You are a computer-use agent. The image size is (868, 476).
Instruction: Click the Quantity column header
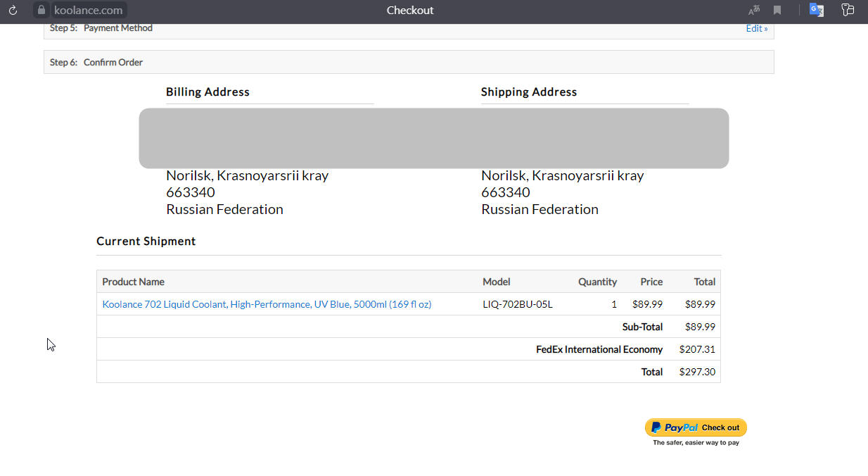pyautogui.click(x=597, y=282)
